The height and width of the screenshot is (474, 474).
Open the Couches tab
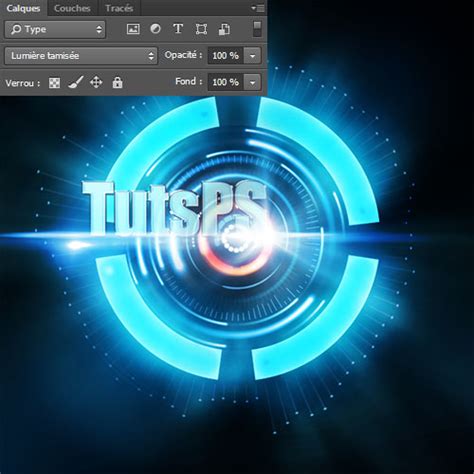tap(72, 8)
